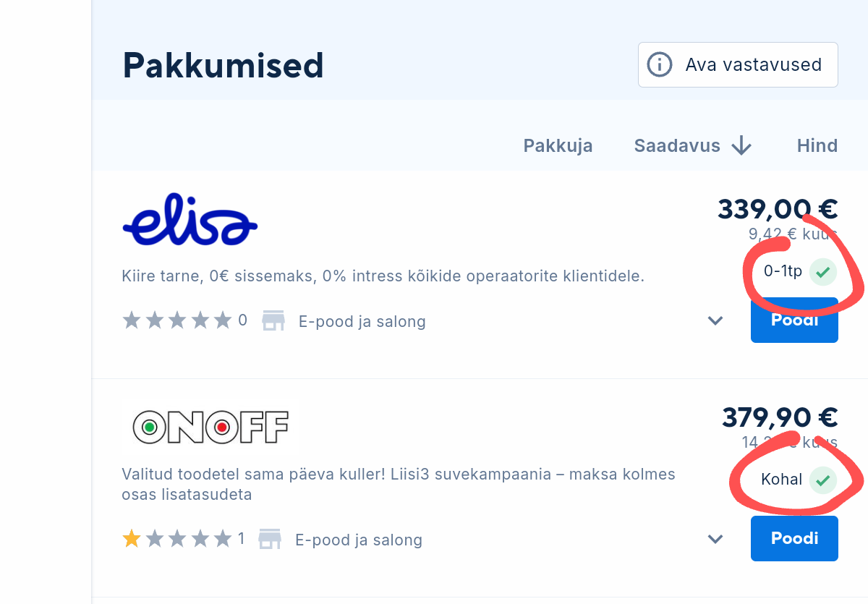868x604 pixels.
Task: Click the ONOFF logo
Action: (210, 428)
